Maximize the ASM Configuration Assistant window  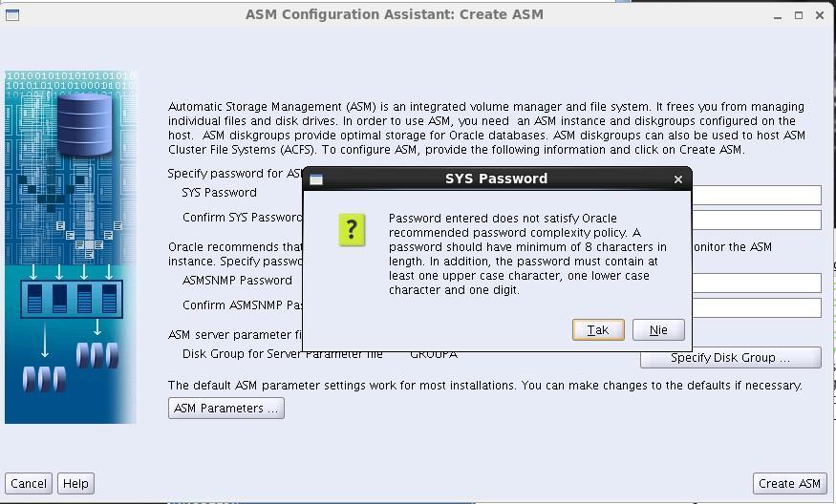tap(798, 15)
